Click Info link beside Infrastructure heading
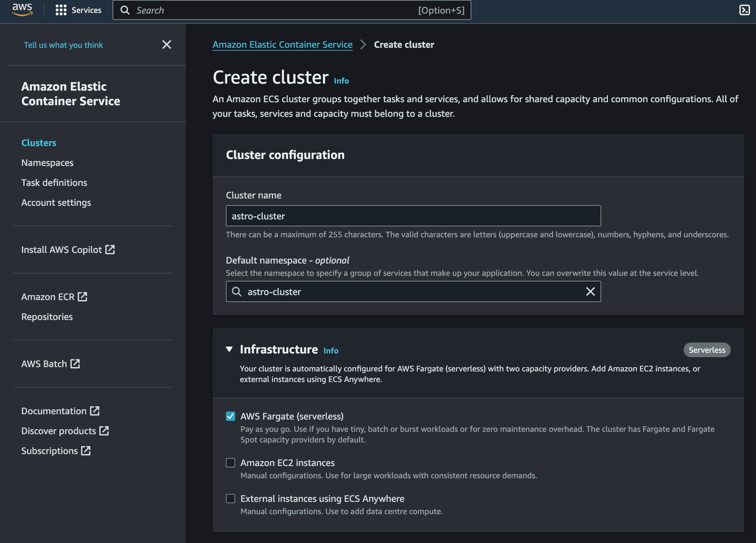 click(x=331, y=351)
